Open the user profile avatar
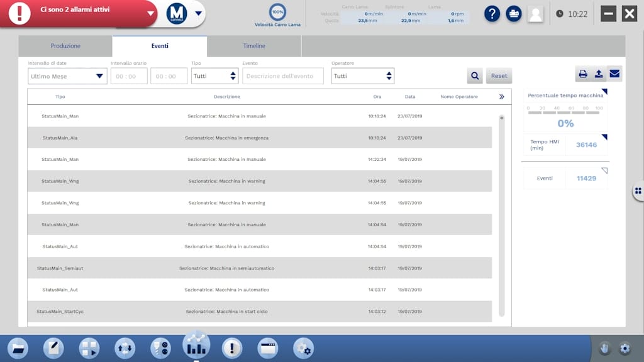 click(x=535, y=14)
